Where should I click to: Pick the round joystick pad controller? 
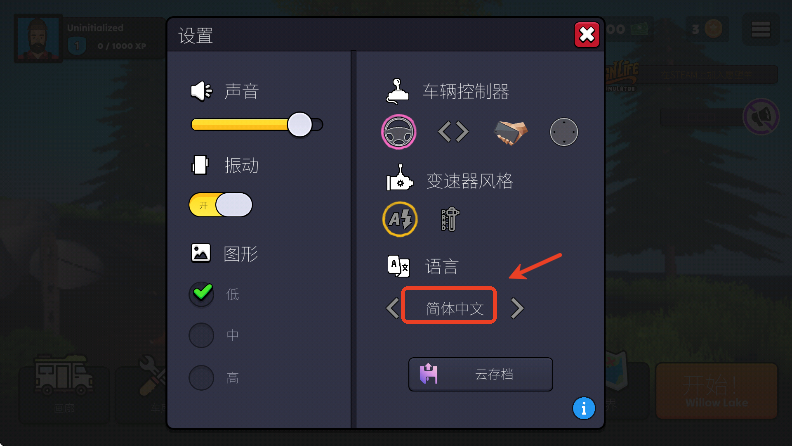coord(564,132)
